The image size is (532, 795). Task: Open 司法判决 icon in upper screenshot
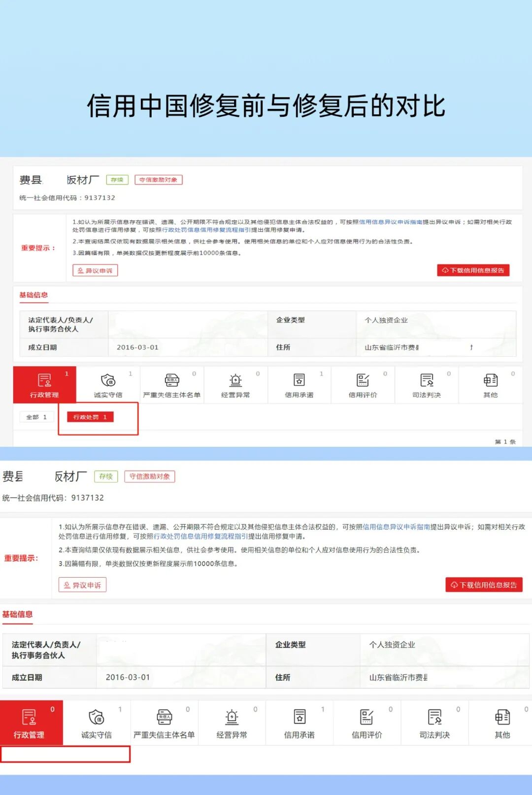(427, 380)
